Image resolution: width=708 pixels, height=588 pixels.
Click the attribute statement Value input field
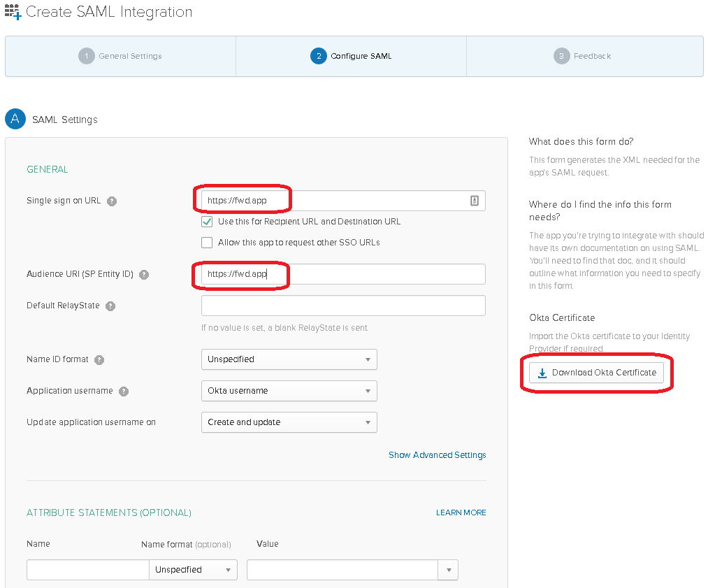tap(342, 570)
